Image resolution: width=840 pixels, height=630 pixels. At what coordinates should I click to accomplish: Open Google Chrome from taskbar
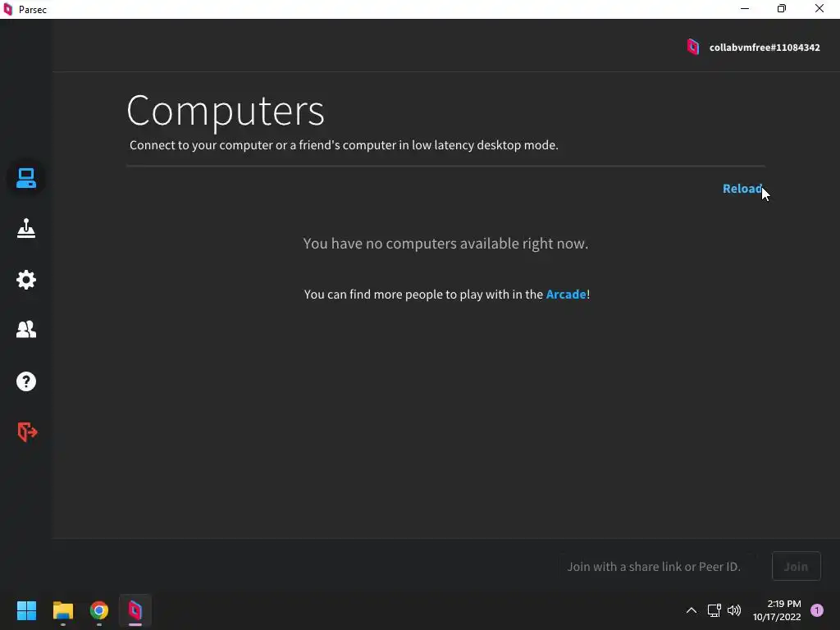click(99, 610)
